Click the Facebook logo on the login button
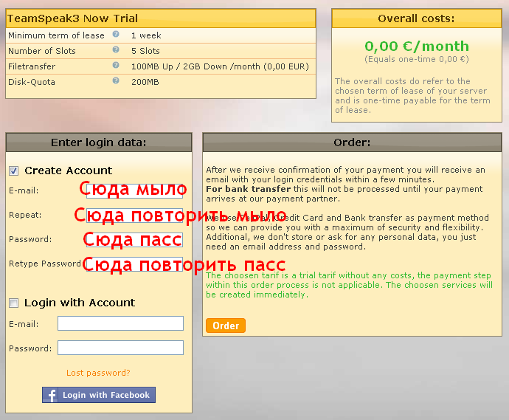 point(51,395)
